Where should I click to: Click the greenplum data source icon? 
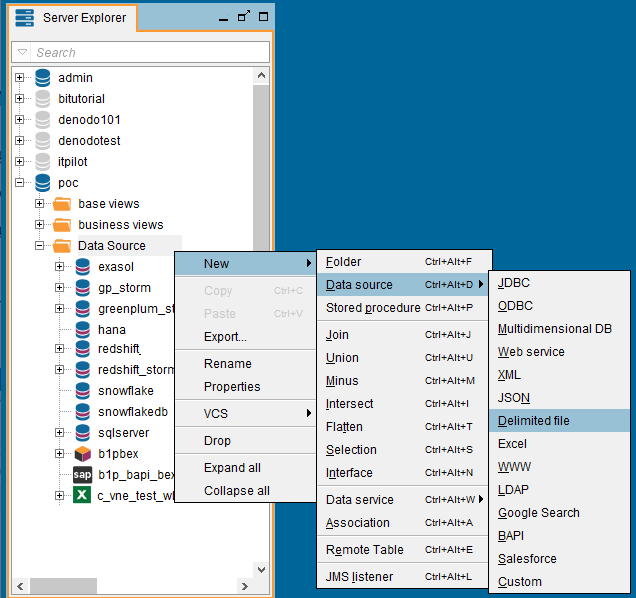[x=83, y=309]
